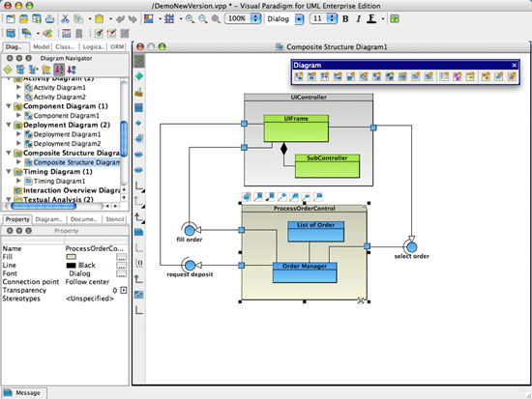
Task: Zoom out with the minus magnifier
Action: (203, 19)
